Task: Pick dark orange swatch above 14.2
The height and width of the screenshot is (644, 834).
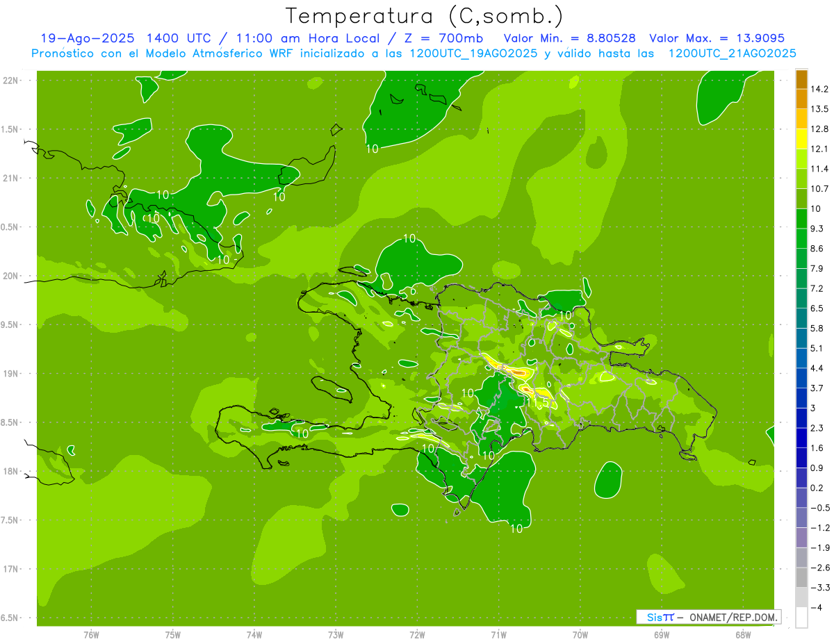Action: pyautogui.click(x=801, y=79)
